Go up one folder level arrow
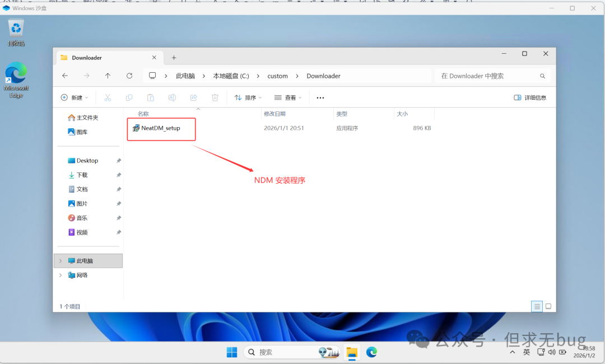The width and height of the screenshot is (605, 364). tap(108, 76)
